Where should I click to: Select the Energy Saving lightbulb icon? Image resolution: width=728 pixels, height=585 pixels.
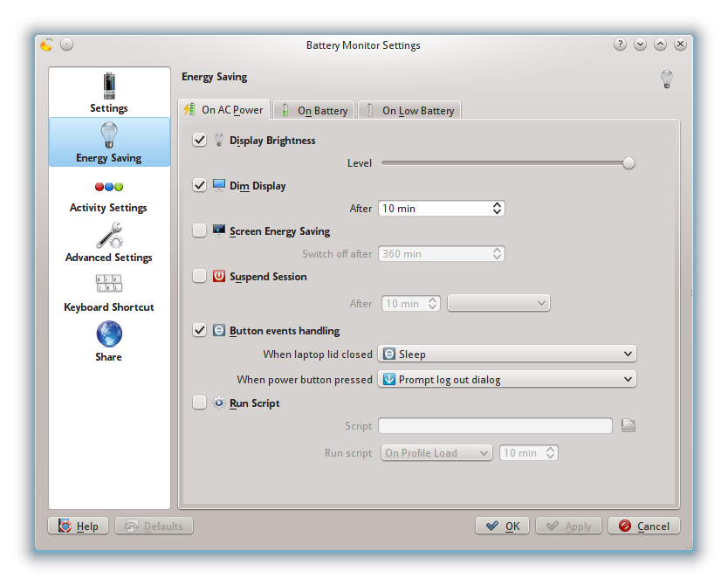coord(109,134)
